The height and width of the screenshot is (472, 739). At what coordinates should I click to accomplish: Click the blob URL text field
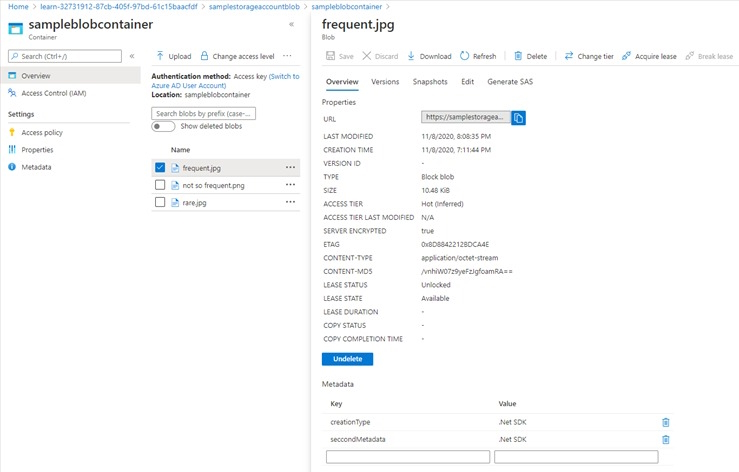coord(466,117)
